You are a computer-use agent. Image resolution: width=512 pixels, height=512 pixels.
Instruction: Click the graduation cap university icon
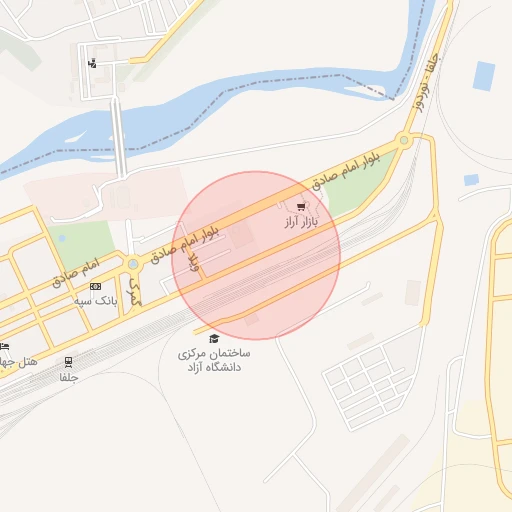(x=214, y=339)
